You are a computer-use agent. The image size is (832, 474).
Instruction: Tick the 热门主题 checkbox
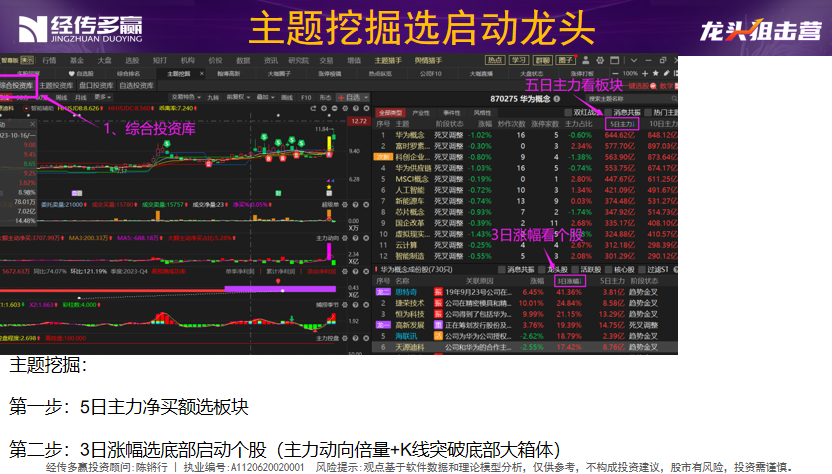point(648,113)
